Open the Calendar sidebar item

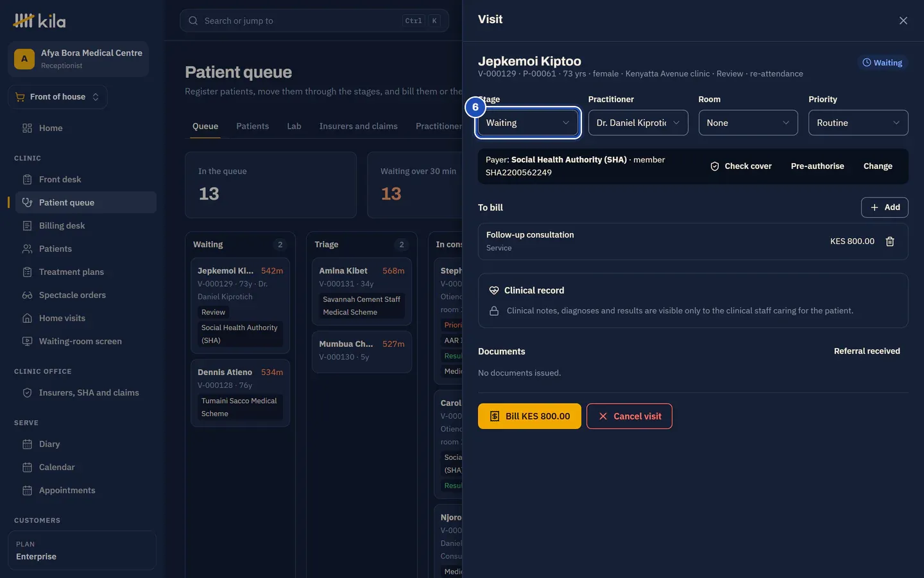(85, 467)
